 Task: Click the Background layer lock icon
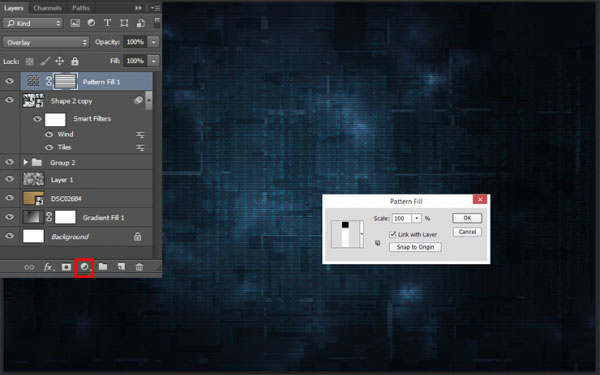pos(137,237)
